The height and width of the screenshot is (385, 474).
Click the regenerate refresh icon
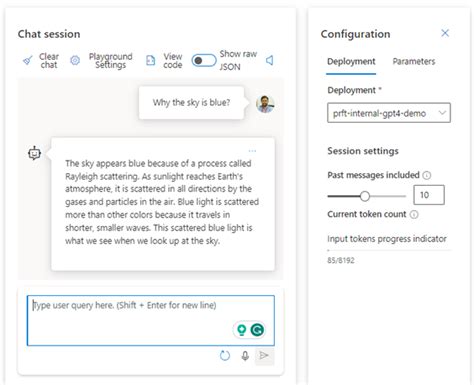click(x=225, y=356)
